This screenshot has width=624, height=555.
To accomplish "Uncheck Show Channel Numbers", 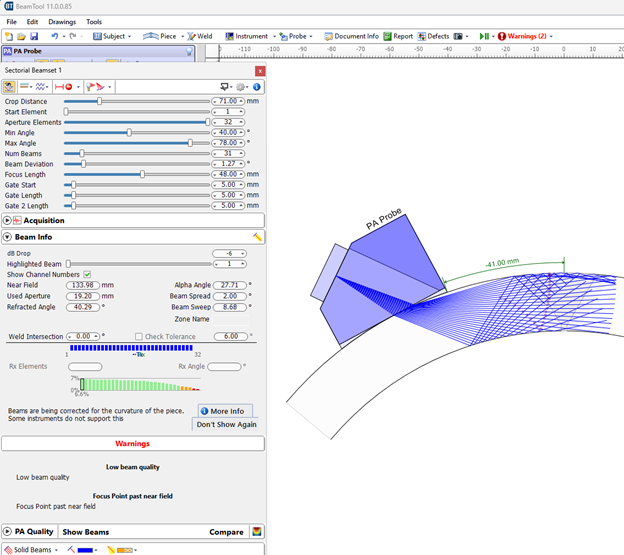I will pyautogui.click(x=87, y=274).
